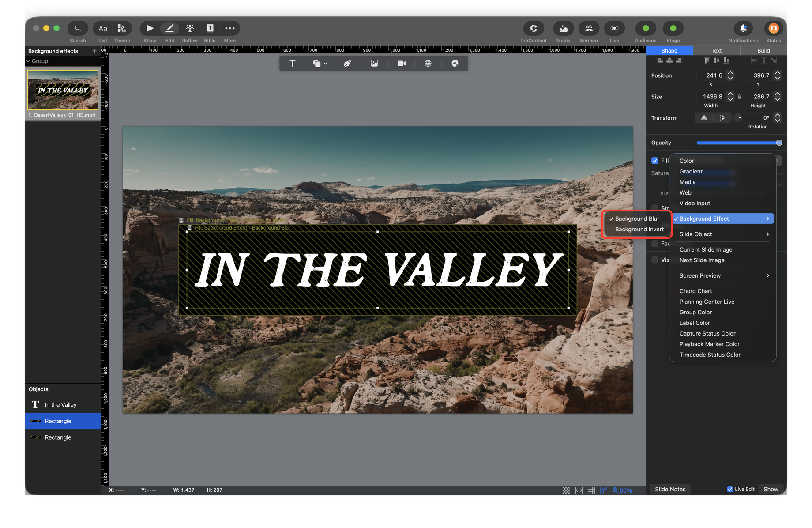Expand the Screen Preview submenu

coord(723,275)
